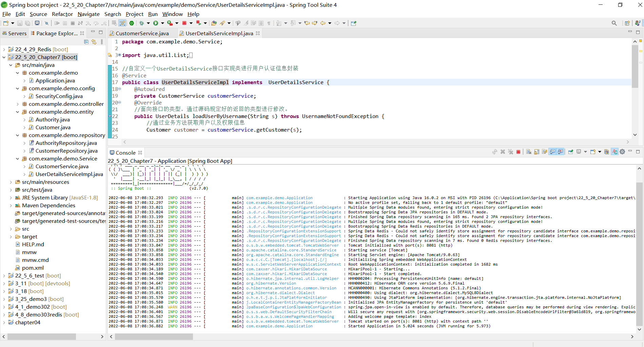This screenshot has height=347, width=644.
Task: Expand the folded import block on line 3
Action: [119, 55]
